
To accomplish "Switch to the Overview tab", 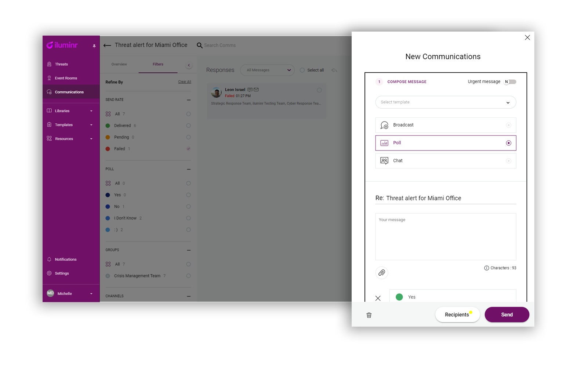I will point(119,64).
